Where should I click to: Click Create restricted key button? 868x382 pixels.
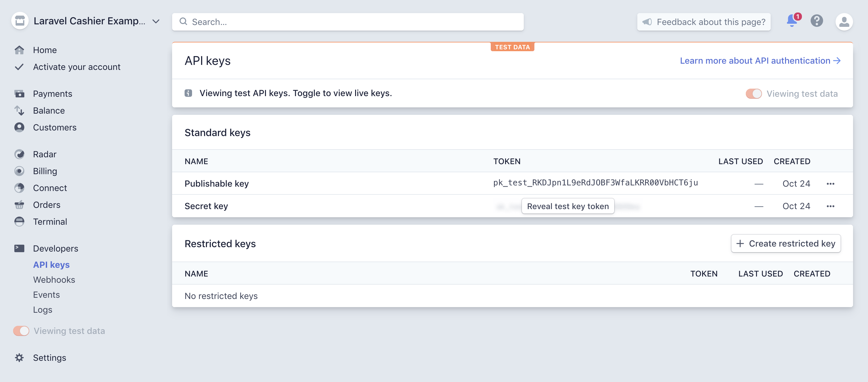785,243
